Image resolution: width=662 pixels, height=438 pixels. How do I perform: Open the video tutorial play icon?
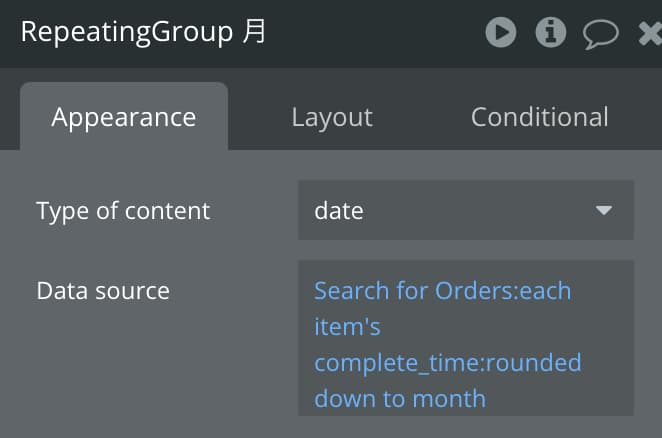pyautogui.click(x=501, y=33)
